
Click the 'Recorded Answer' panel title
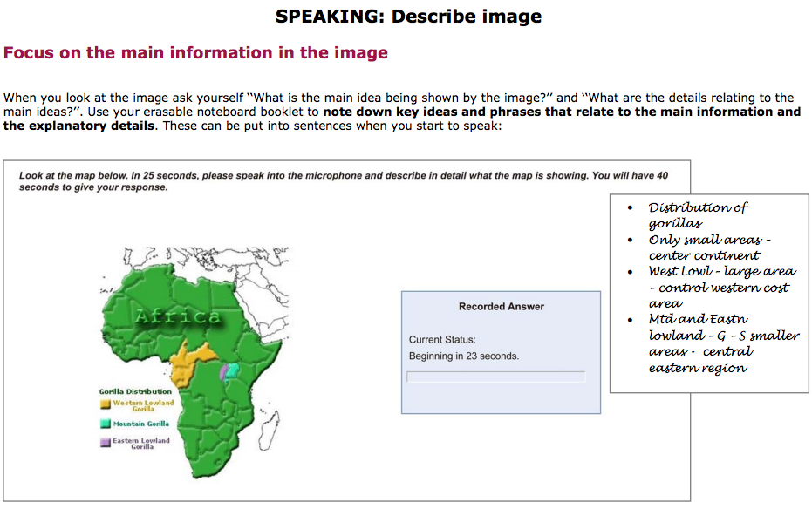coord(501,306)
